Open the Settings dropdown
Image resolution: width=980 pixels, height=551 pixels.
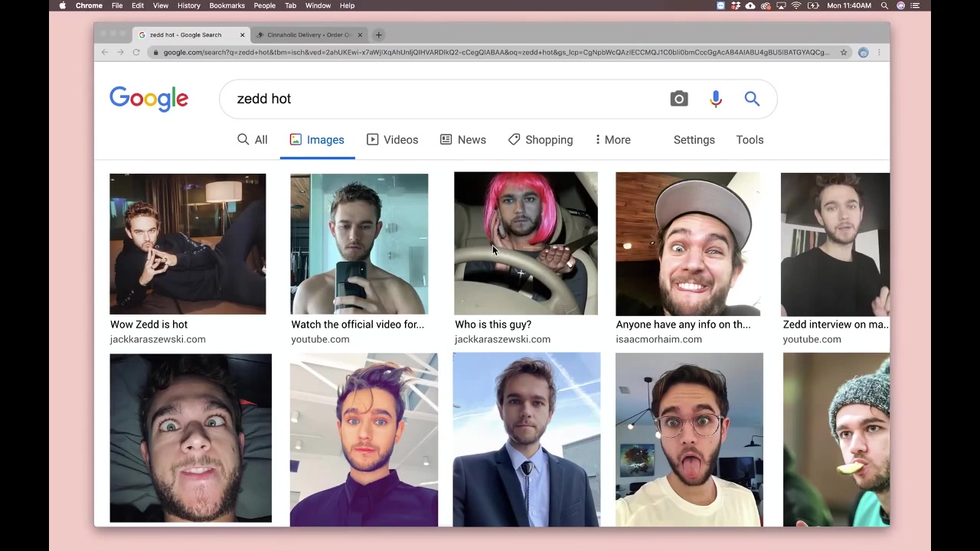click(694, 139)
